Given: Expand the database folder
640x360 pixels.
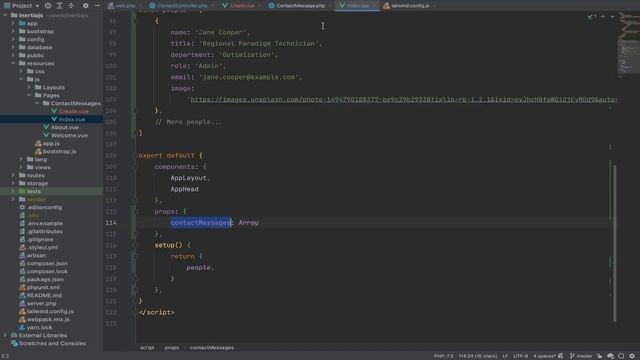Looking at the screenshot, I should [x=13, y=47].
